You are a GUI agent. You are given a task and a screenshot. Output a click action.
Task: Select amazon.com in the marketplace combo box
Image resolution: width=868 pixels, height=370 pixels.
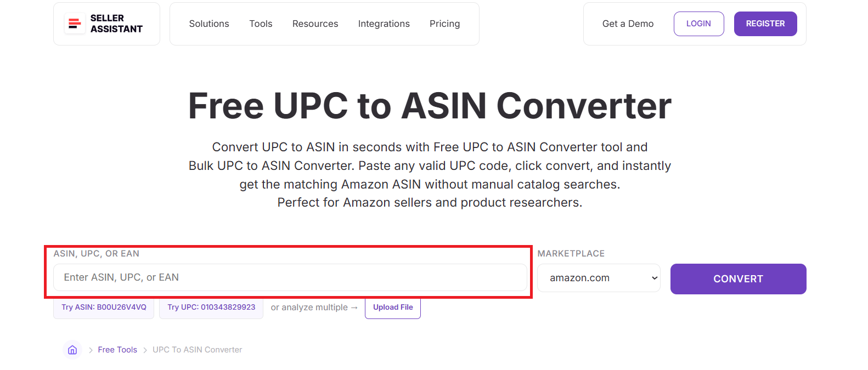tap(599, 278)
